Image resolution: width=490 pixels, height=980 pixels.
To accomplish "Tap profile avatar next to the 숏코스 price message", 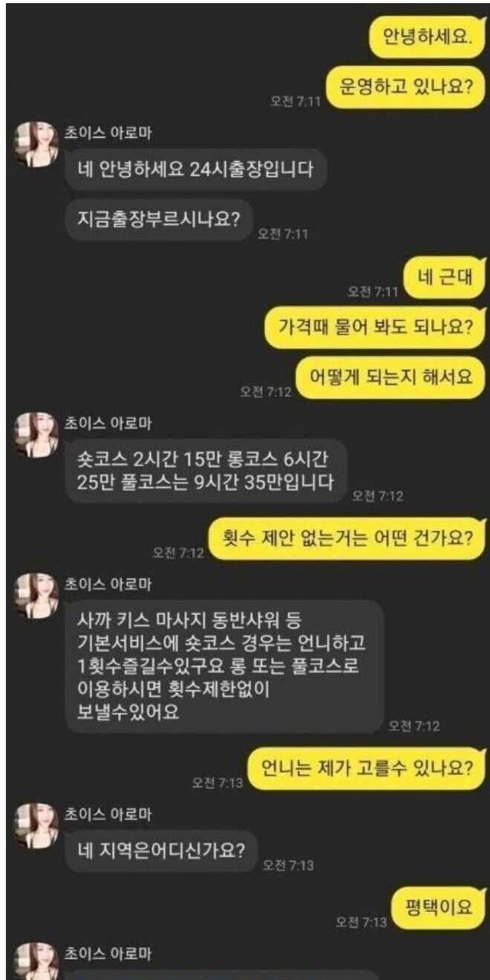I will [37, 433].
